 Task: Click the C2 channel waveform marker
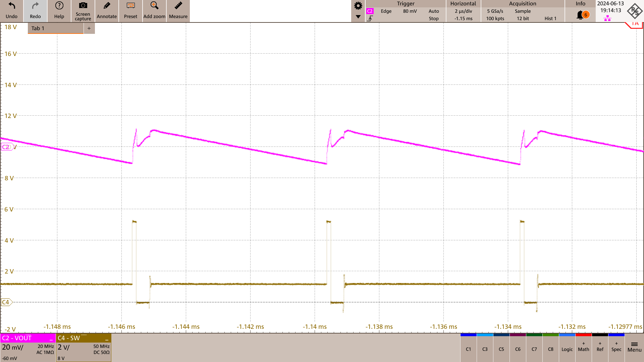pyautogui.click(x=7, y=147)
